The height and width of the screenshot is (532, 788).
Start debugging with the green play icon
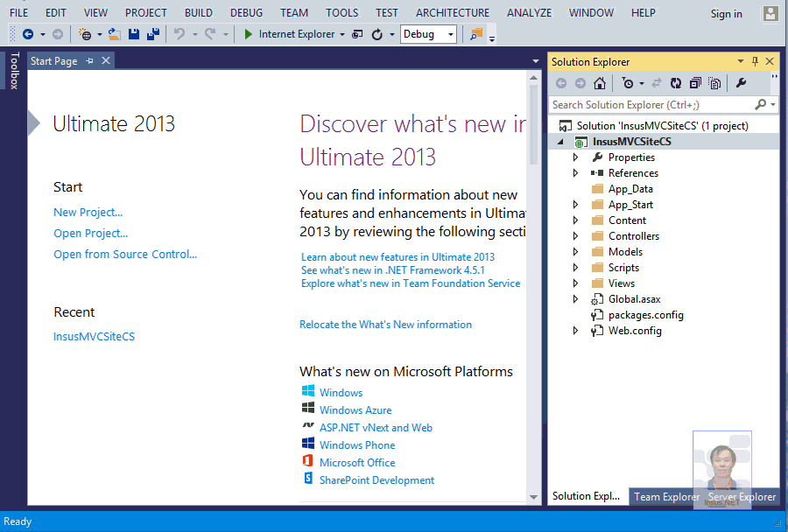point(248,34)
